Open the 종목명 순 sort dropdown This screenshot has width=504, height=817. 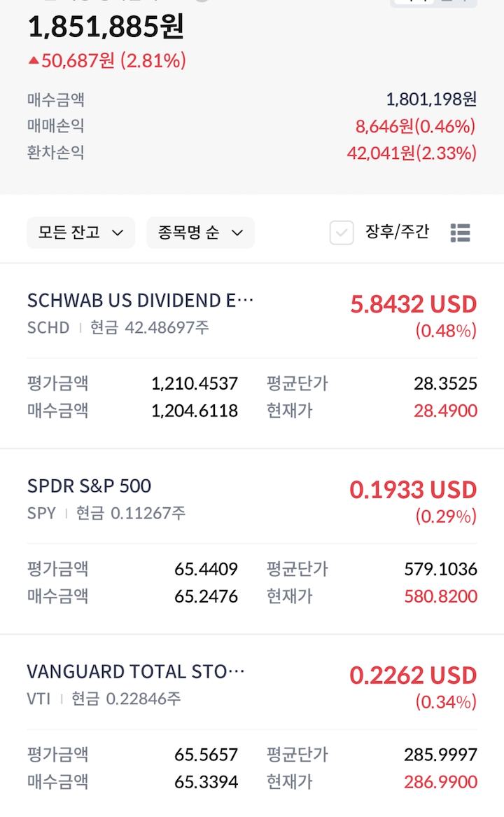[x=199, y=233]
